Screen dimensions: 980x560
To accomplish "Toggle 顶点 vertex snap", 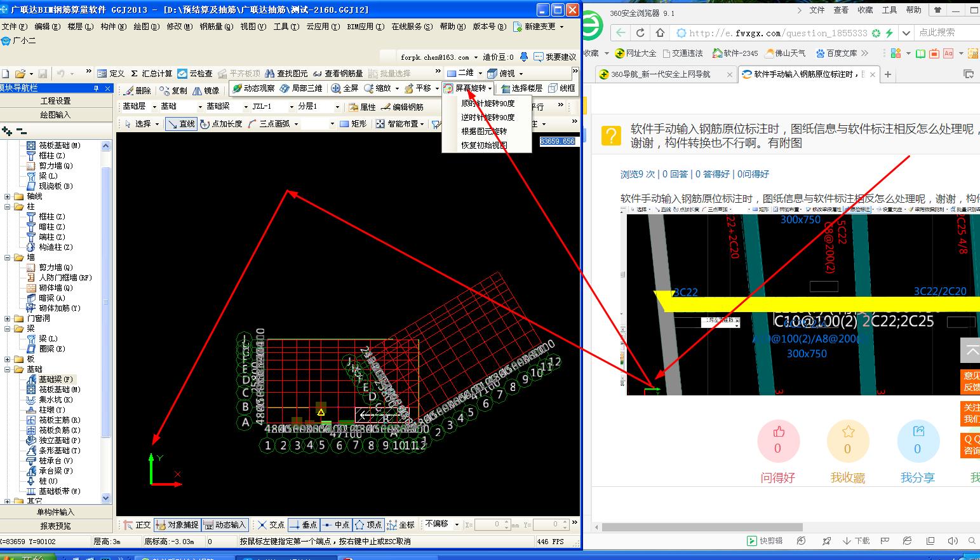I will (368, 525).
